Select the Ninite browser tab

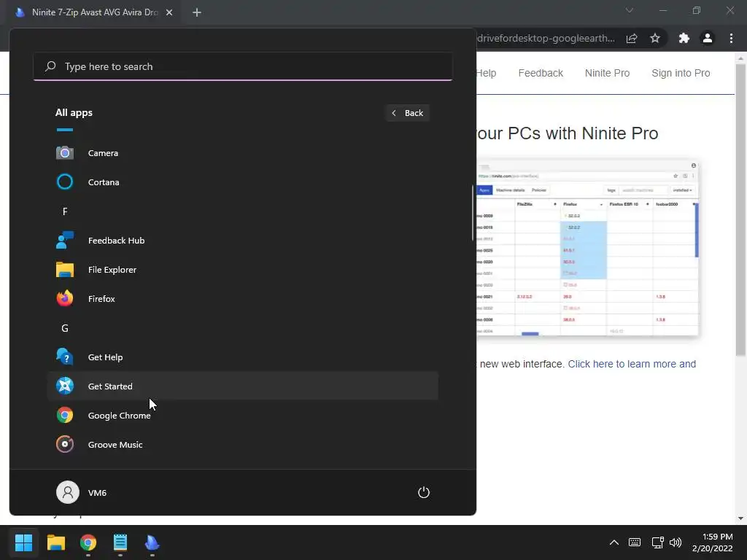click(x=94, y=12)
